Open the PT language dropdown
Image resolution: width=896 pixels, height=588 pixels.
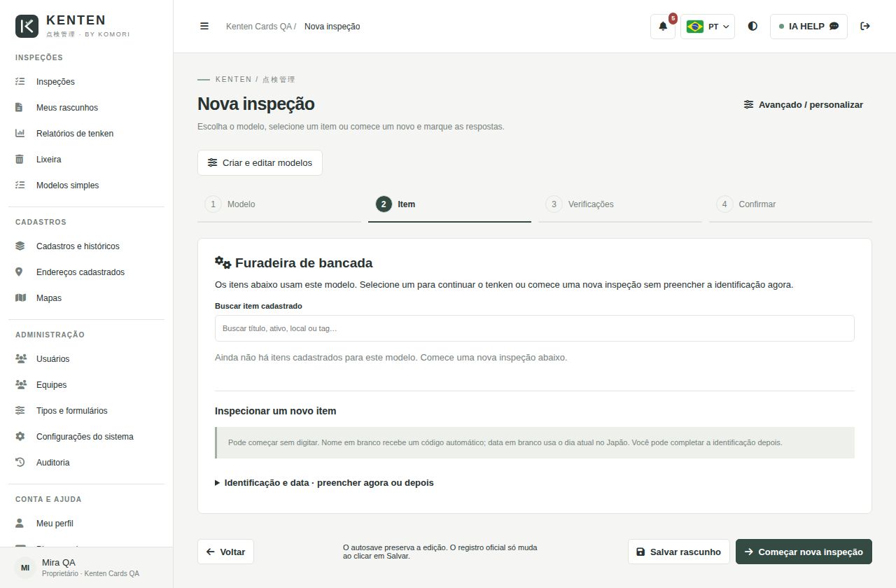pos(708,27)
